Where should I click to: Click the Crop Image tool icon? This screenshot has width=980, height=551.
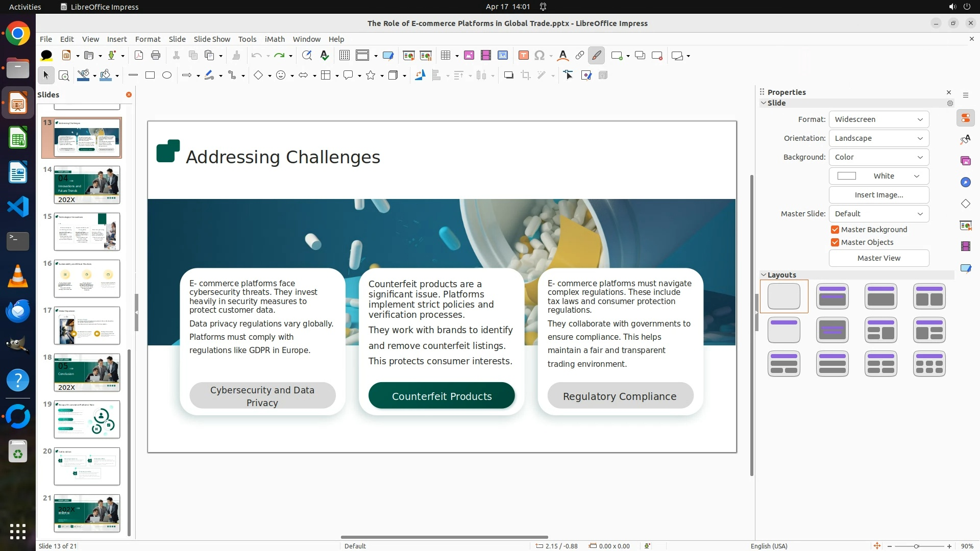[525, 76]
